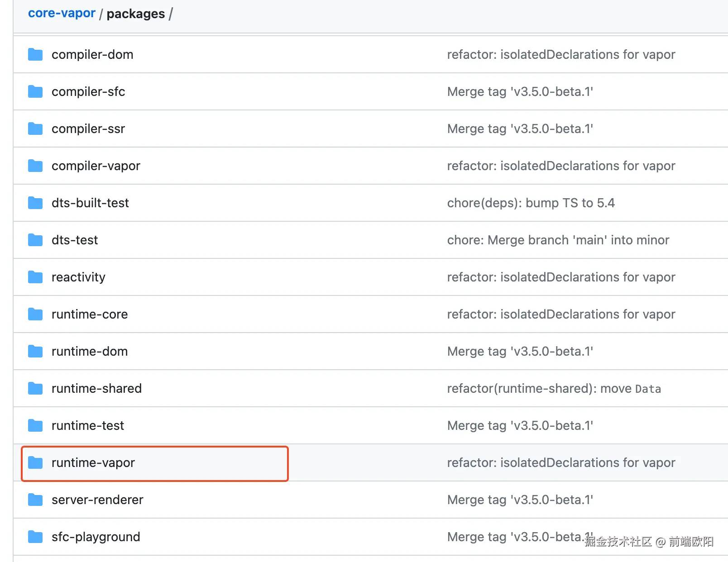
Task: View runtime-vapor row commit message
Action: click(561, 463)
